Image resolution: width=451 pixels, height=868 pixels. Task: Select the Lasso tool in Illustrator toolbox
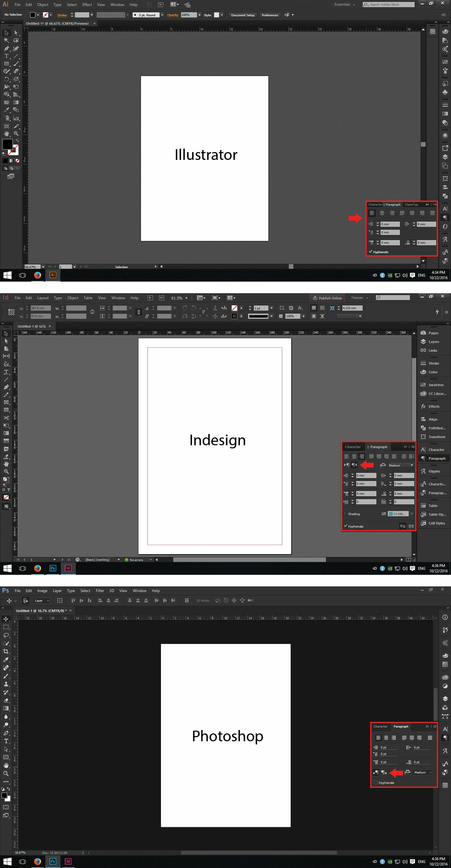click(16, 40)
